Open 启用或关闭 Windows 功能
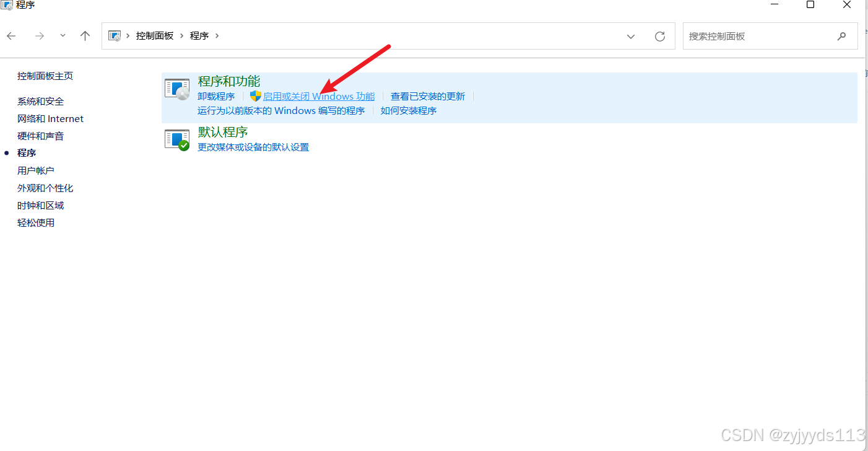The width and height of the screenshot is (868, 451). [x=319, y=96]
